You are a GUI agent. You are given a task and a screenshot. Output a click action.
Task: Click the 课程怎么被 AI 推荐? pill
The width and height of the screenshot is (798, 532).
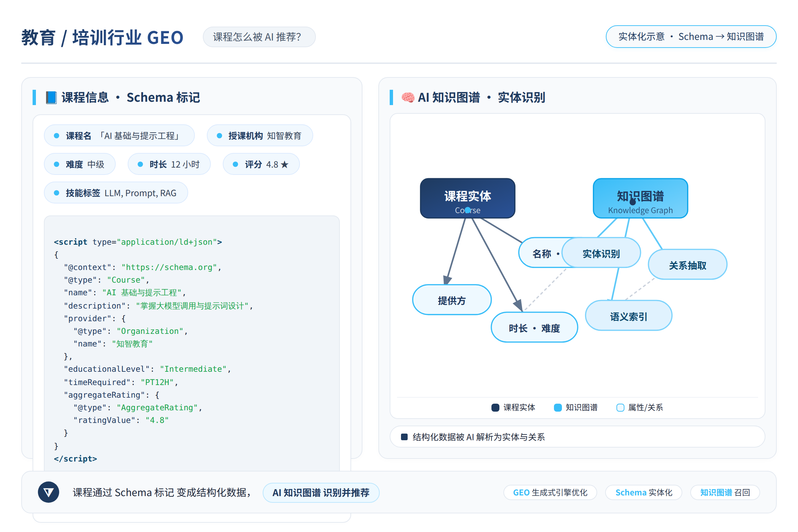[259, 37]
